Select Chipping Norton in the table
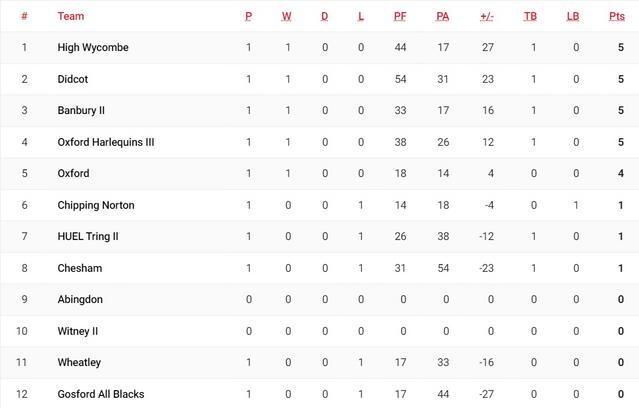 click(x=96, y=205)
